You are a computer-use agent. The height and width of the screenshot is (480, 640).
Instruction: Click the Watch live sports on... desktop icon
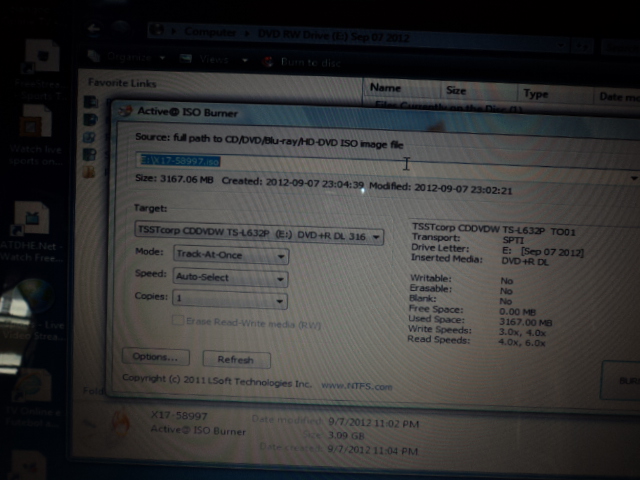pyautogui.click(x=36, y=121)
